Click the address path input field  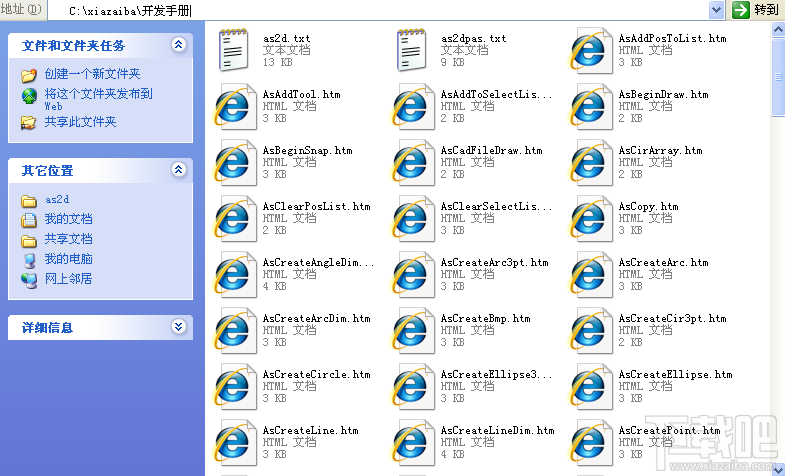pyautogui.click(x=378, y=10)
